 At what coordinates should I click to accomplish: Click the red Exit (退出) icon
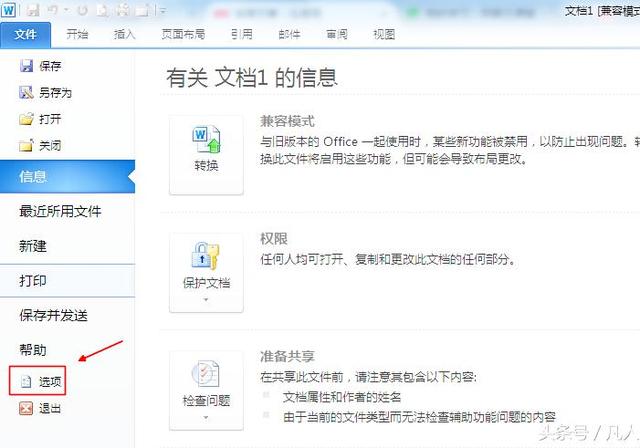(26, 408)
